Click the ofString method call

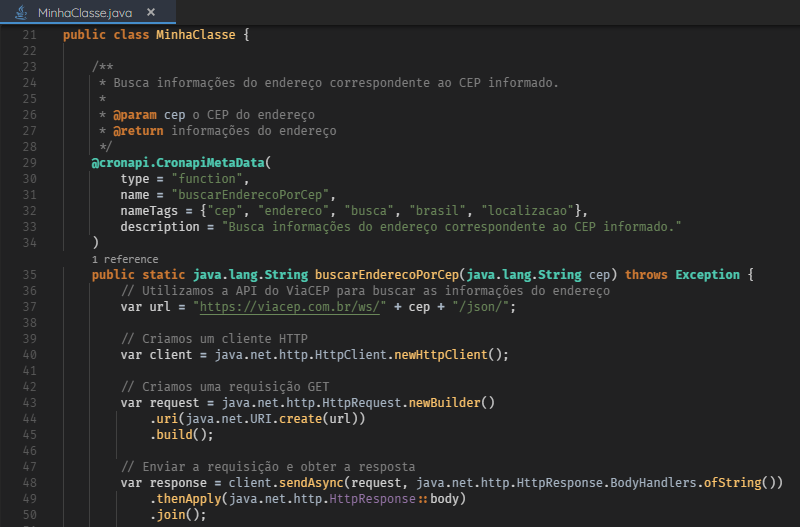(733, 483)
